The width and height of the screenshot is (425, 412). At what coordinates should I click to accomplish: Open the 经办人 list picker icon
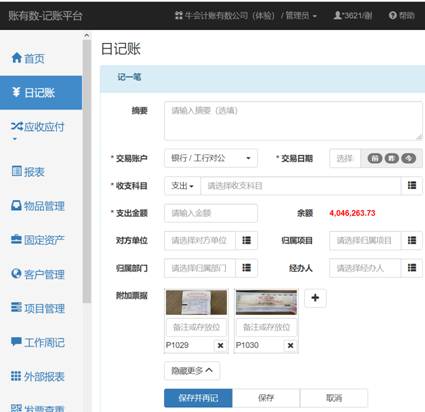[x=412, y=268]
